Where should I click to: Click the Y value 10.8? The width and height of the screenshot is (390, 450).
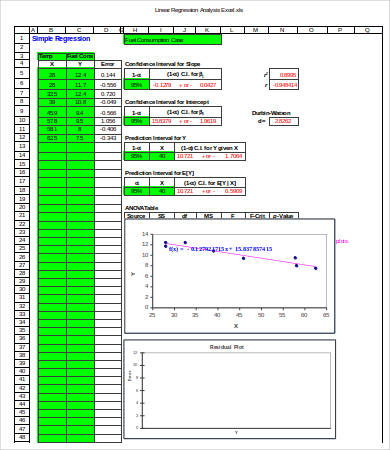coord(80,102)
